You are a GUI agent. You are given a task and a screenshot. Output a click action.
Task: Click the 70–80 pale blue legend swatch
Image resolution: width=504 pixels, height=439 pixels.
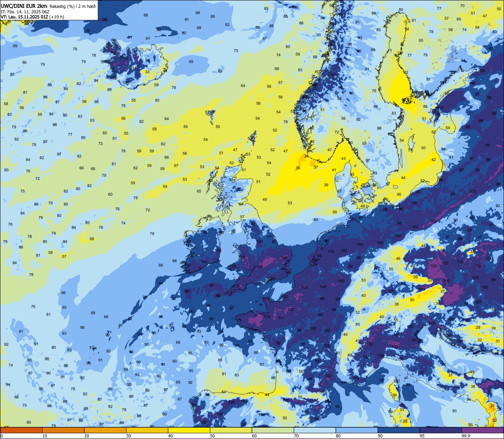coord(315,430)
